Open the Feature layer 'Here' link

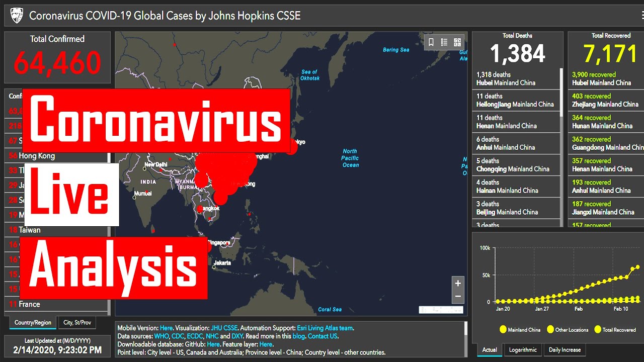point(266,344)
